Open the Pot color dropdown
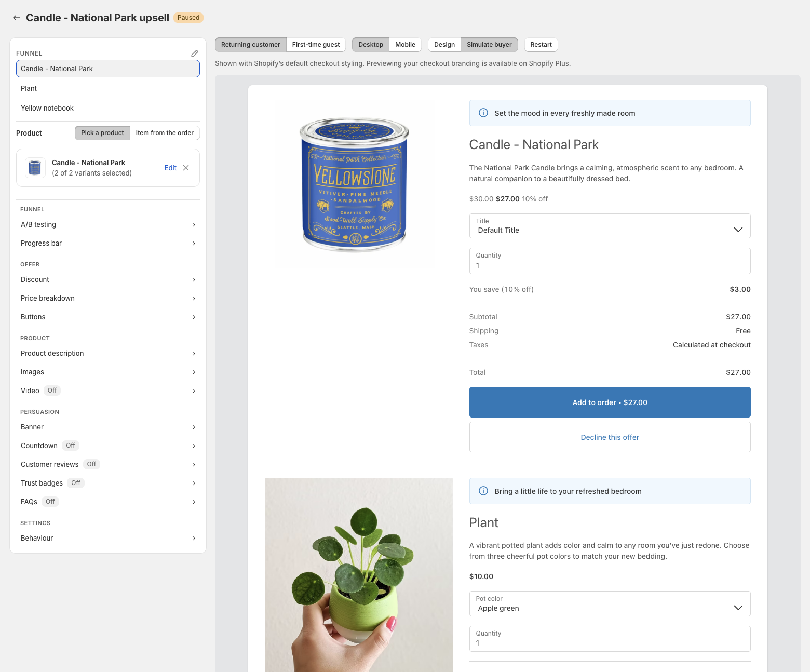The image size is (810, 672). [x=610, y=604]
